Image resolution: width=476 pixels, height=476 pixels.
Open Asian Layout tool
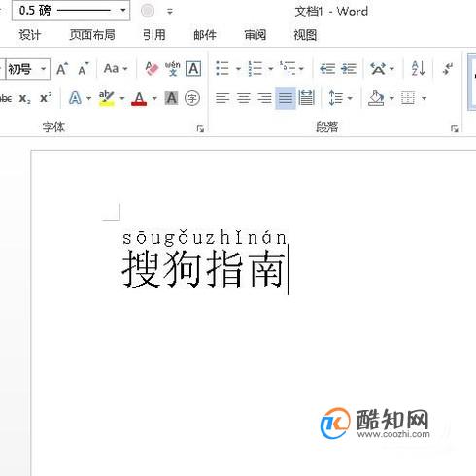point(382,69)
